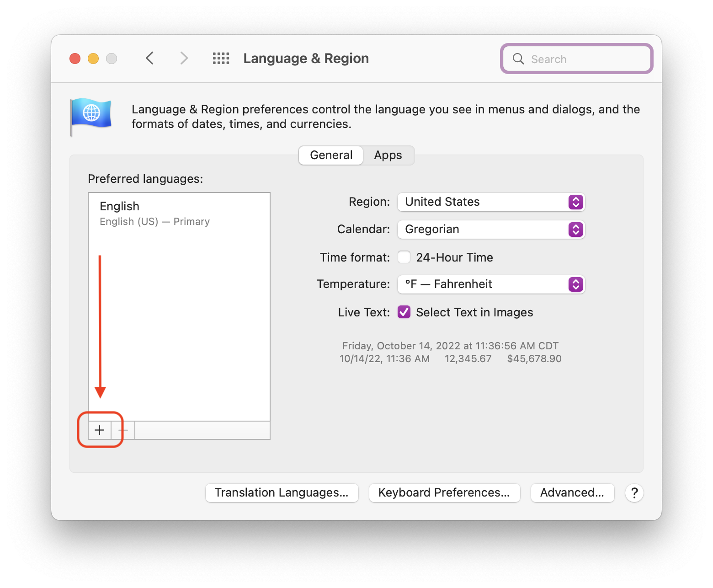The image size is (713, 588).
Task: Show all preferences grid icon
Action: (221, 58)
